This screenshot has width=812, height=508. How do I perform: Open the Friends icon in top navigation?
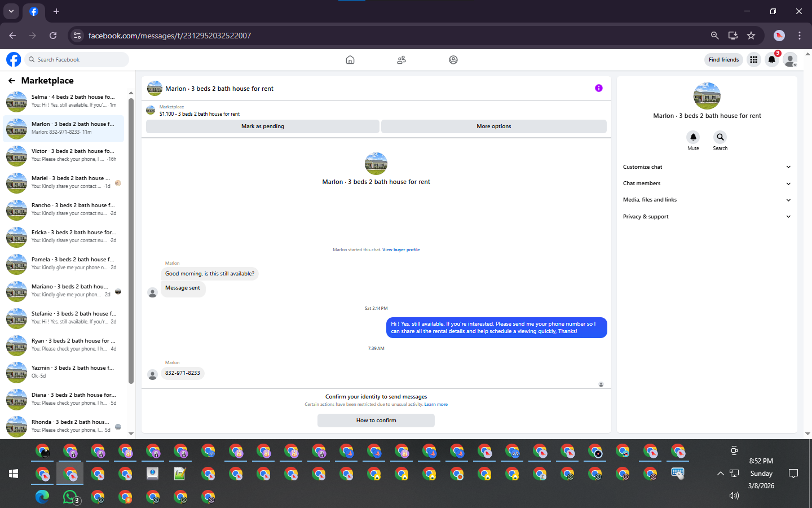tap(401, 60)
